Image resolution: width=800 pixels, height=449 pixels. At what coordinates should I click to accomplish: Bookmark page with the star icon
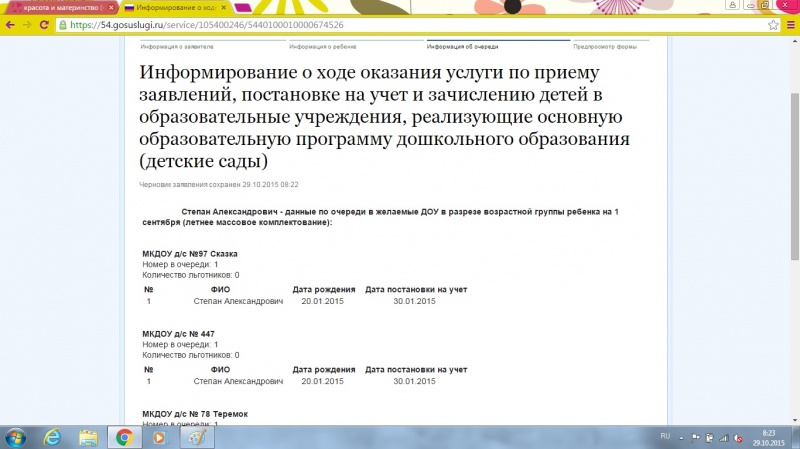tap(773, 25)
